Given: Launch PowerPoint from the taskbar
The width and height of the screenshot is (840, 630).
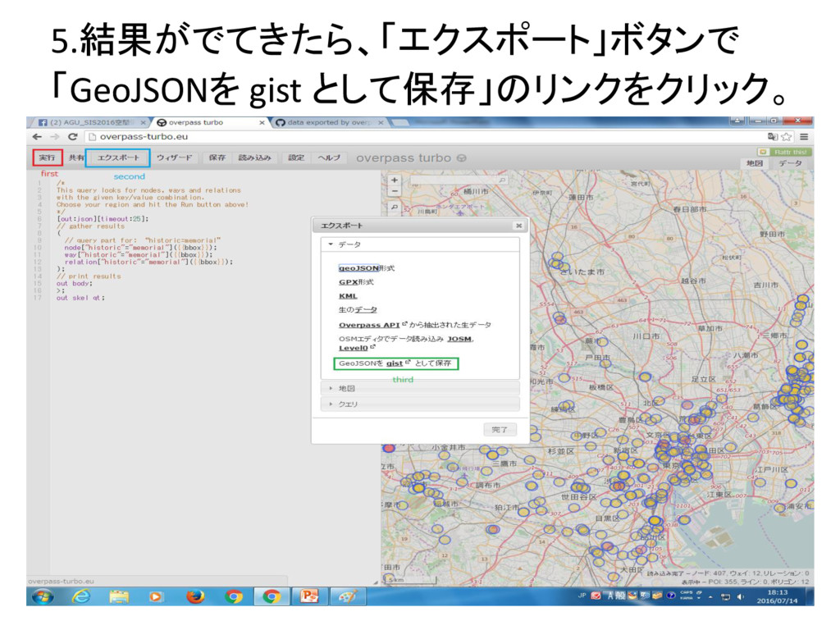Looking at the screenshot, I should tap(310, 596).
